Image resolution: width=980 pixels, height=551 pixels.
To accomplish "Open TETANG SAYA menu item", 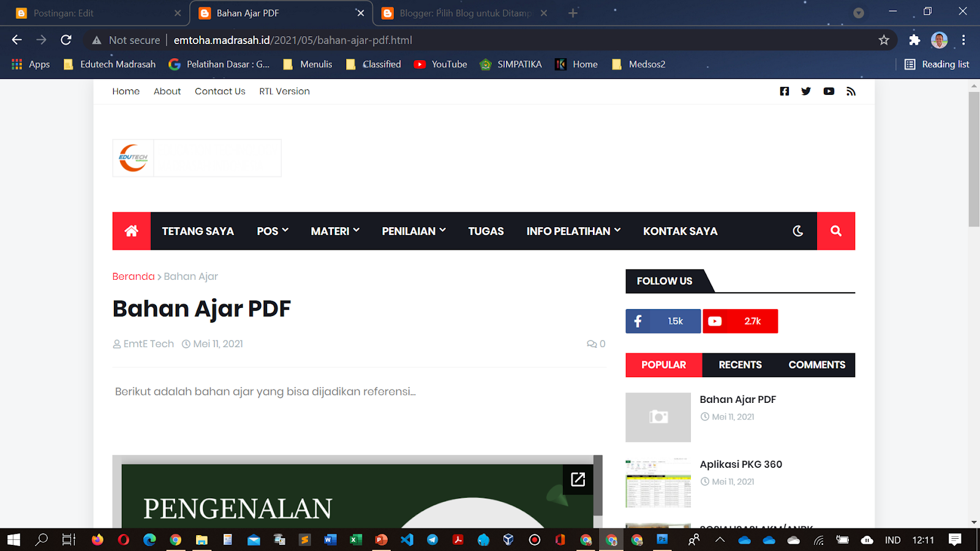I will point(198,231).
